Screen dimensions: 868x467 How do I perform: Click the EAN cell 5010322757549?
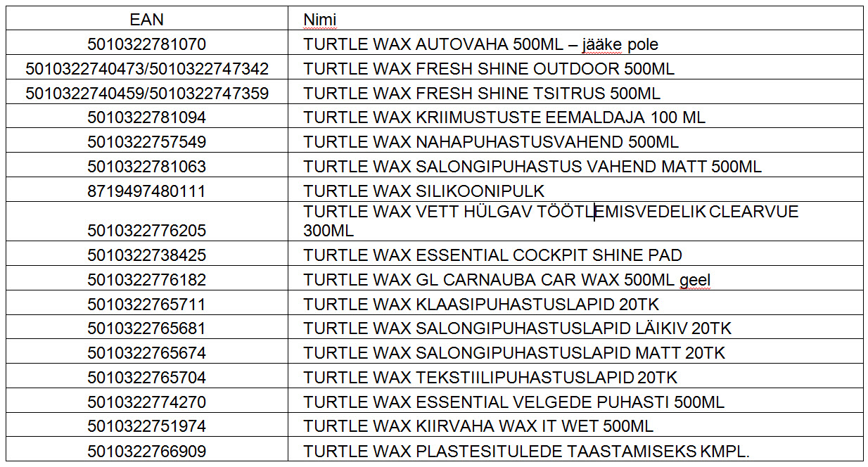[147, 141]
